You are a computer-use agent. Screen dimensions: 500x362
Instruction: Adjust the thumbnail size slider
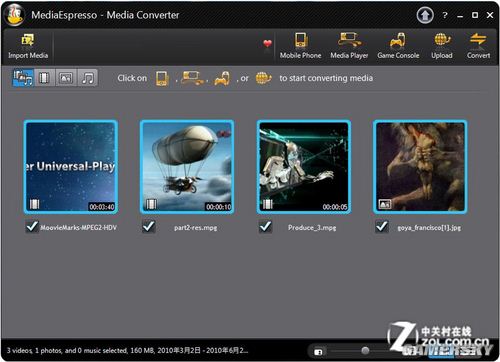tap(365, 350)
